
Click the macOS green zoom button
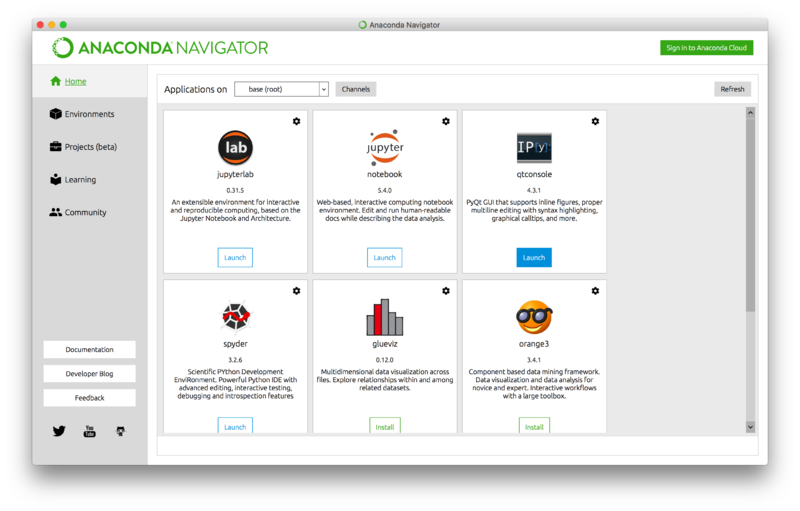tap(63, 24)
